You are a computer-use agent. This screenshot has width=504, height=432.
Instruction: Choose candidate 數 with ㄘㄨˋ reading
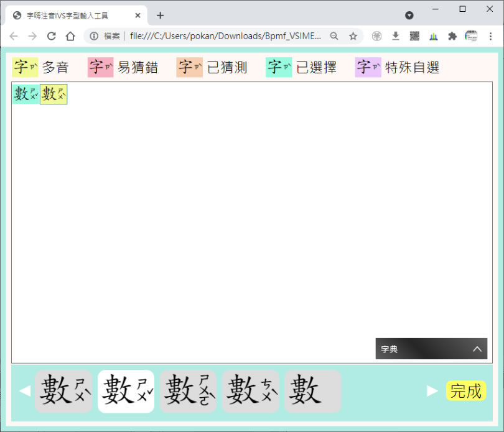(x=251, y=391)
